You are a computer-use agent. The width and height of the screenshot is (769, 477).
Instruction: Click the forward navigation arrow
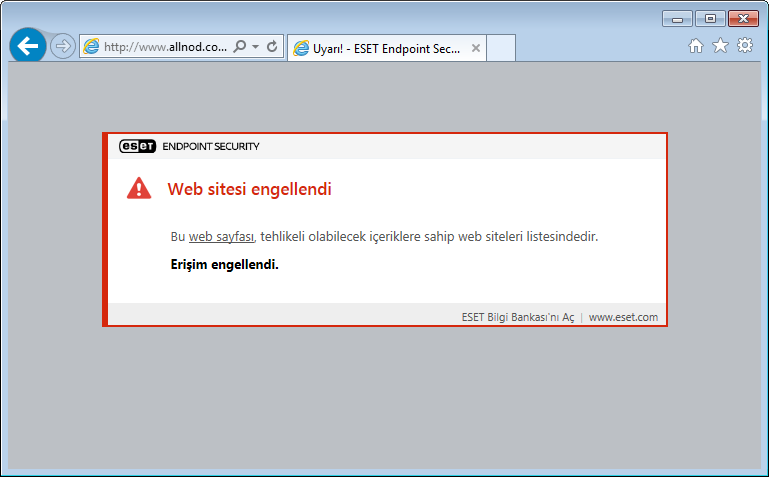tap(63, 47)
